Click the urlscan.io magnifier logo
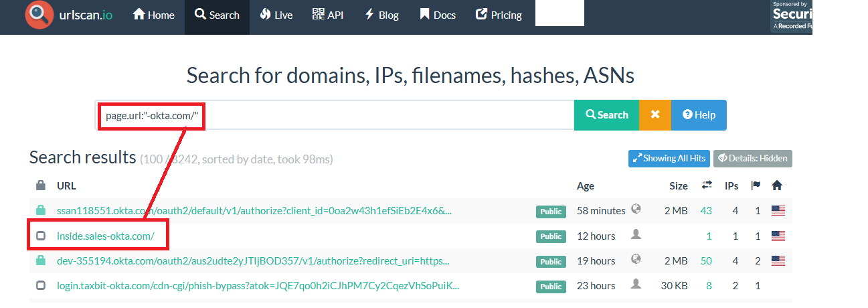Image resolution: width=868 pixels, height=308 pixels. pos(39,15)
